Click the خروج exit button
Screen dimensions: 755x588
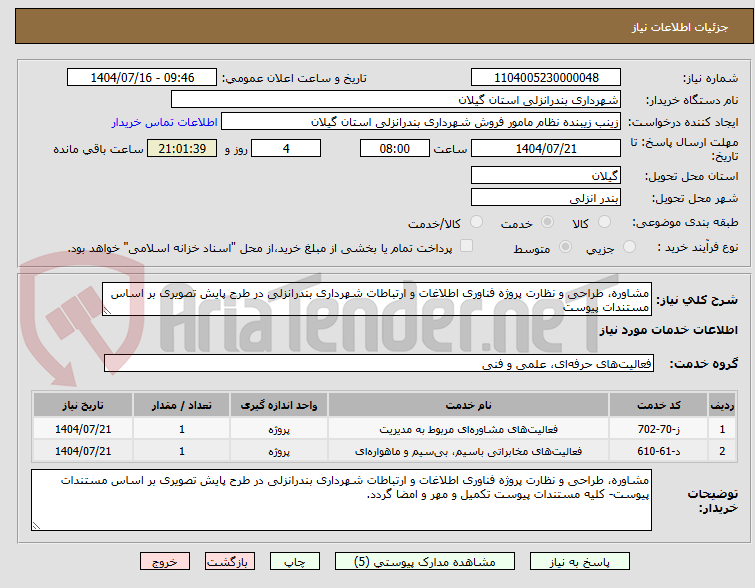(165, 562)
